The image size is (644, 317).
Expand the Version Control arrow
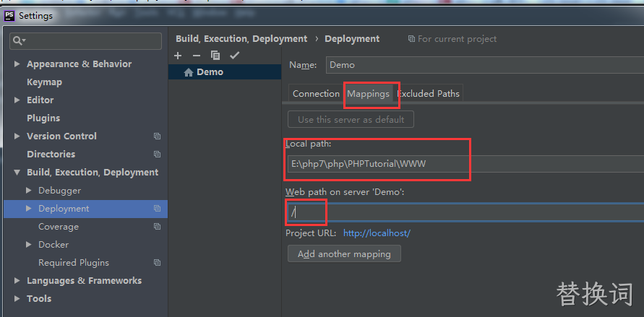coord(17,136)
